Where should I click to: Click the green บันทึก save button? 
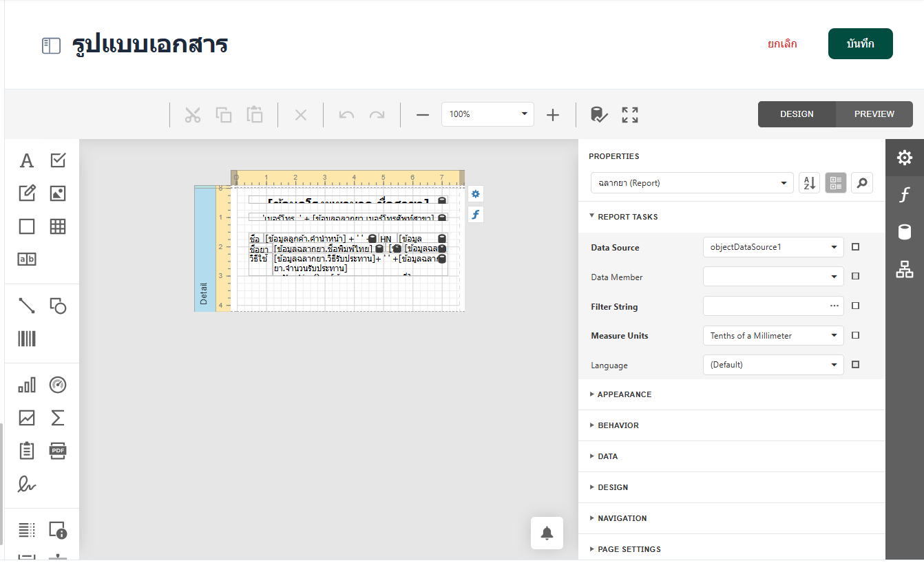coord(860,44)
